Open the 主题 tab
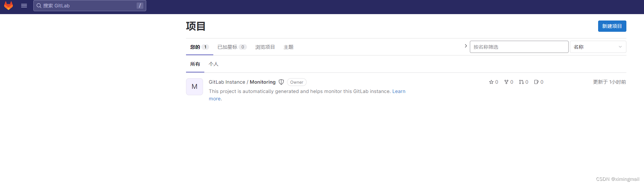Screen dimensions: 644x185 (x=288, y=47)
